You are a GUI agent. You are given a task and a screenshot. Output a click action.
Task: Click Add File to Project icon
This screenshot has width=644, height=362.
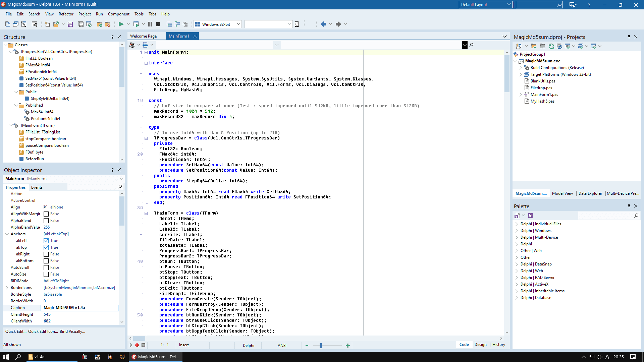tap(99, 24)
